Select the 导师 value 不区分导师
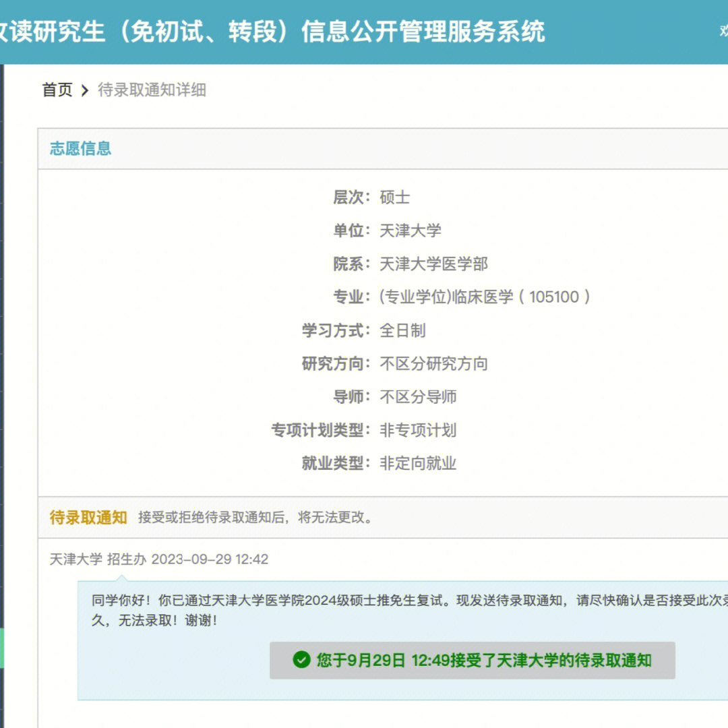This screenshot has width=728, height=728. pos(418,397)
